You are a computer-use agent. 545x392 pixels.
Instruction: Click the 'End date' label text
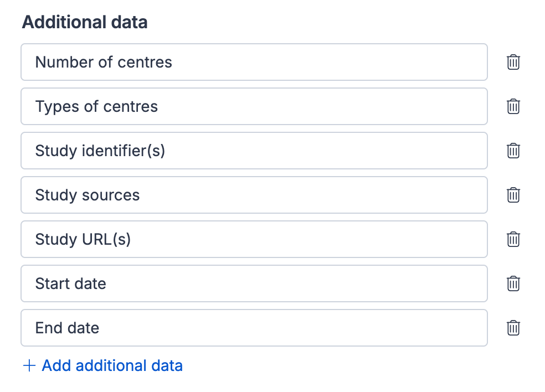(x=67, y=328)
